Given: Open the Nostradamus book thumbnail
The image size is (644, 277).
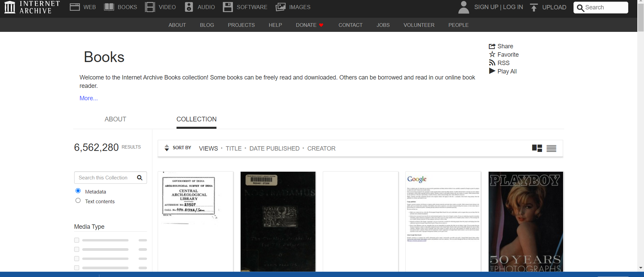Looking at the screenshot, I should pos(278,222).
